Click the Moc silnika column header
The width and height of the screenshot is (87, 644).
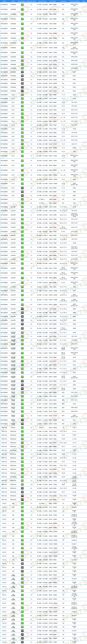[53, 1]
